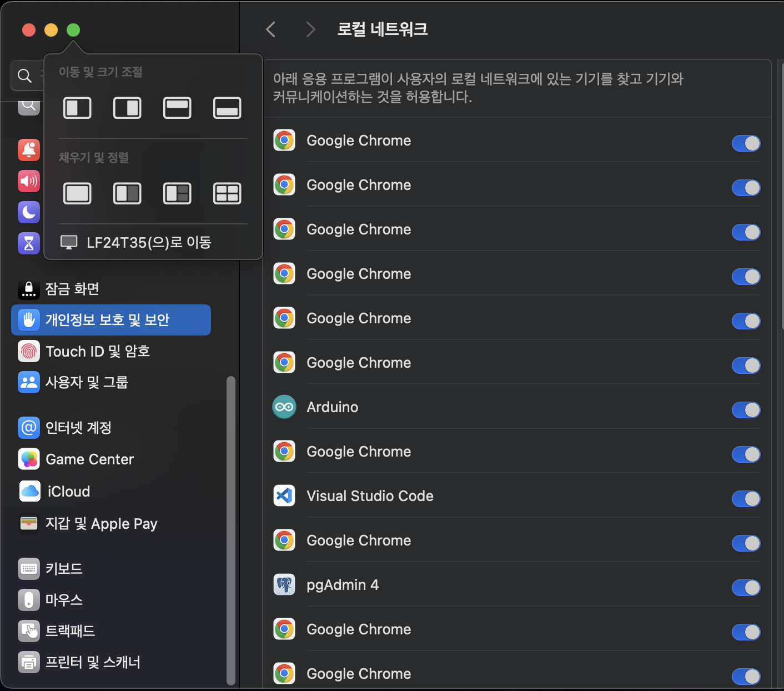Open Game Center settings
The height and width of the screenshot is (691, 784).
click(x=89, y=459)
